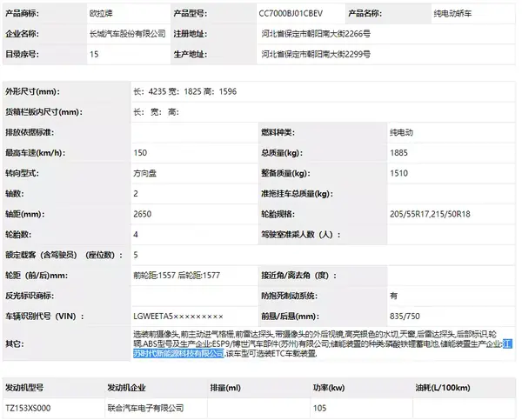This screenshot has height=420, width=522.
Task: Click production address ending 2299号
Action: [316, 54]
